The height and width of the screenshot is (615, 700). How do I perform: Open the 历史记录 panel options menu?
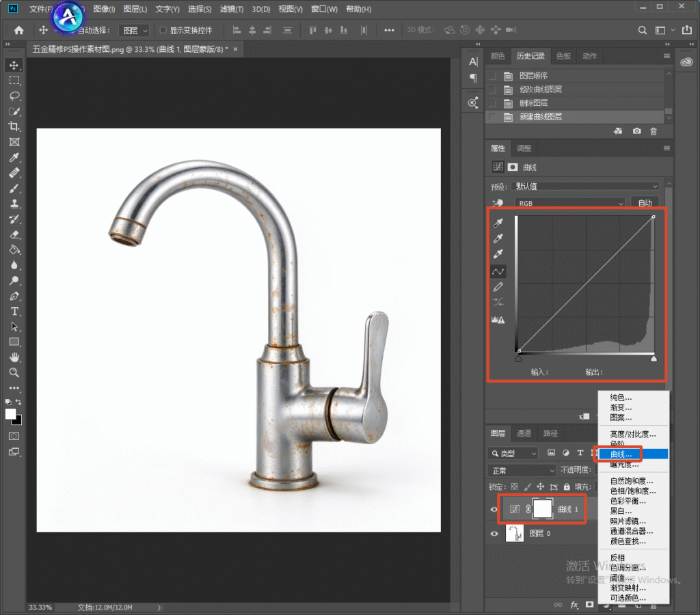pos(667,56)
